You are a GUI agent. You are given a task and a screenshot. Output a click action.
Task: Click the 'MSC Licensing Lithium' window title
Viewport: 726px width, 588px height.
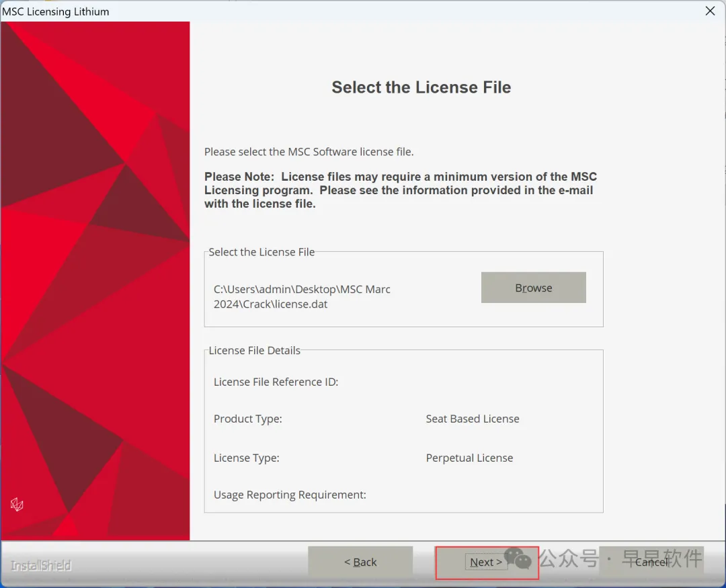click(56, 11)
